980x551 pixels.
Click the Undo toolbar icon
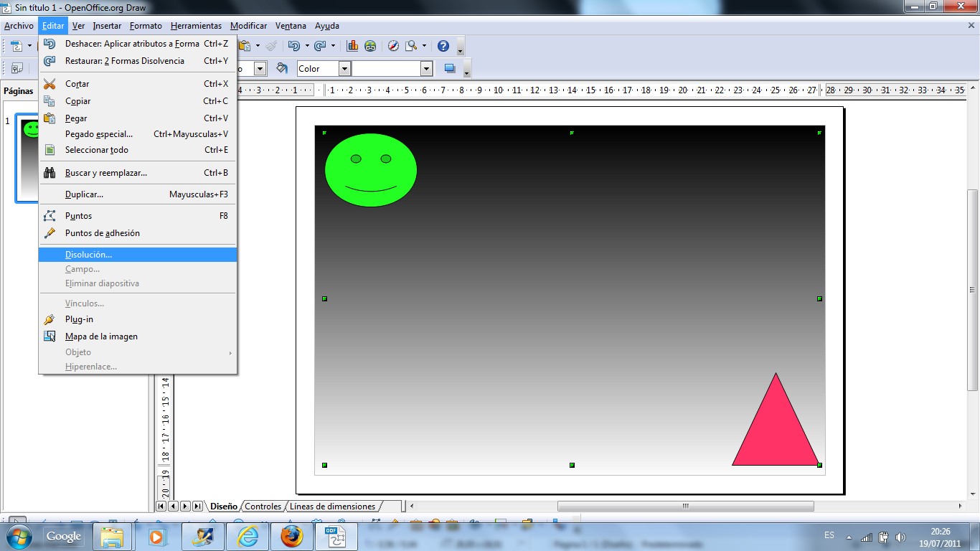[294, 46]
